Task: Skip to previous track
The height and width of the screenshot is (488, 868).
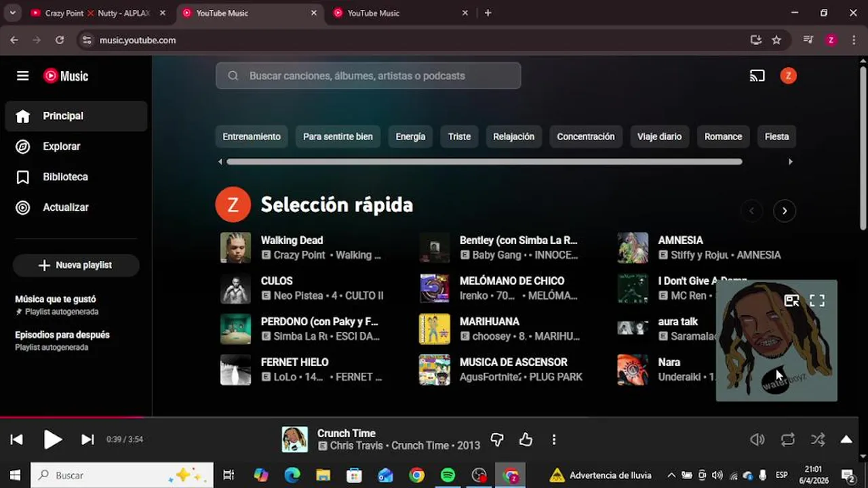Action: pyautogui.click(x=17, y=439)
